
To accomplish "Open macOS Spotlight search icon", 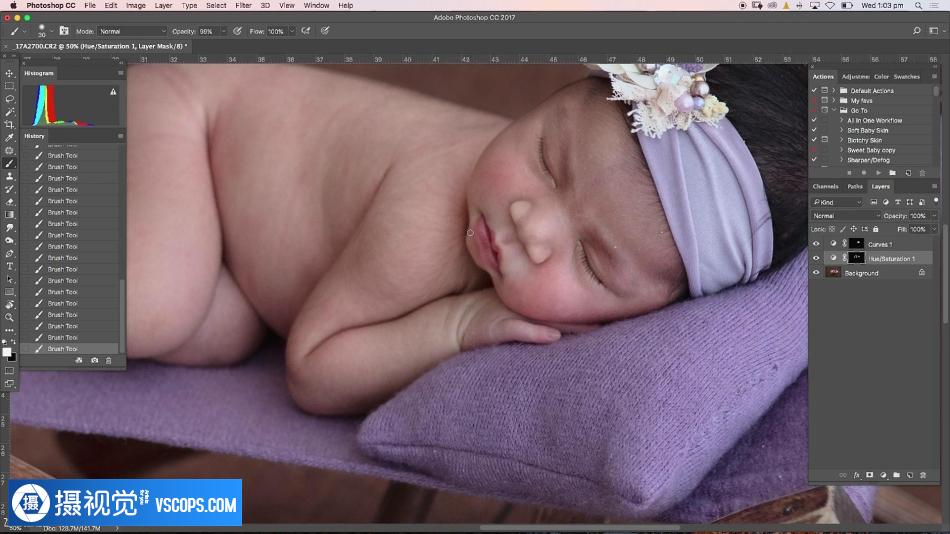I will click(x=918, y=5).
